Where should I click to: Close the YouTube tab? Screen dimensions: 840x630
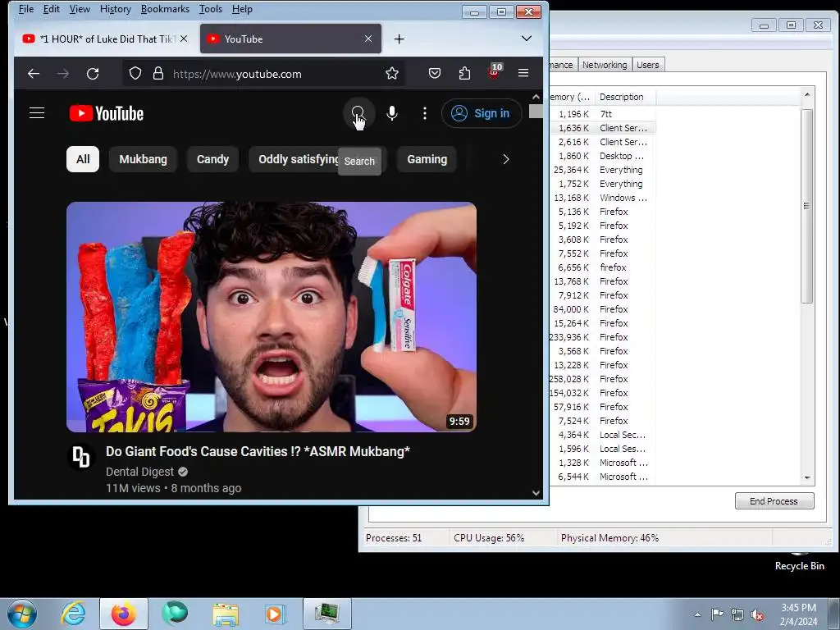pos(368,39)
